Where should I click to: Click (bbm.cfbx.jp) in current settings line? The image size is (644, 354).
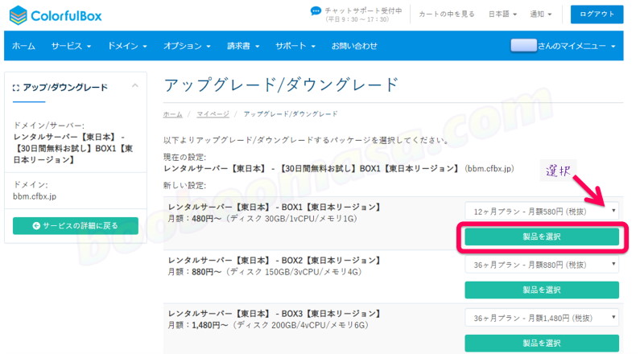click(489, 168)
